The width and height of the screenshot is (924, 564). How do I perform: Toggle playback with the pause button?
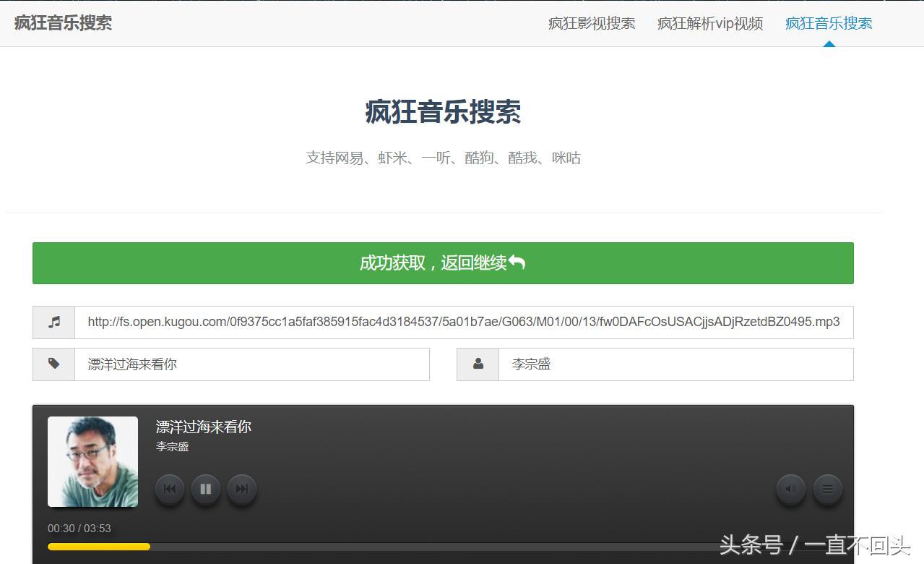point(205,489)
